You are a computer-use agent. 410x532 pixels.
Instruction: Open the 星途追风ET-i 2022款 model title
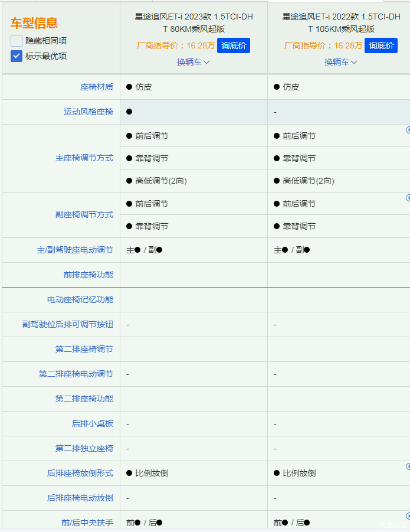tap(341, 22)
